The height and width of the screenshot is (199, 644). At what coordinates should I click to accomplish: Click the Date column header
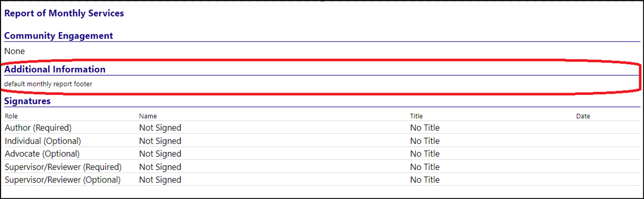click(583, 116)
